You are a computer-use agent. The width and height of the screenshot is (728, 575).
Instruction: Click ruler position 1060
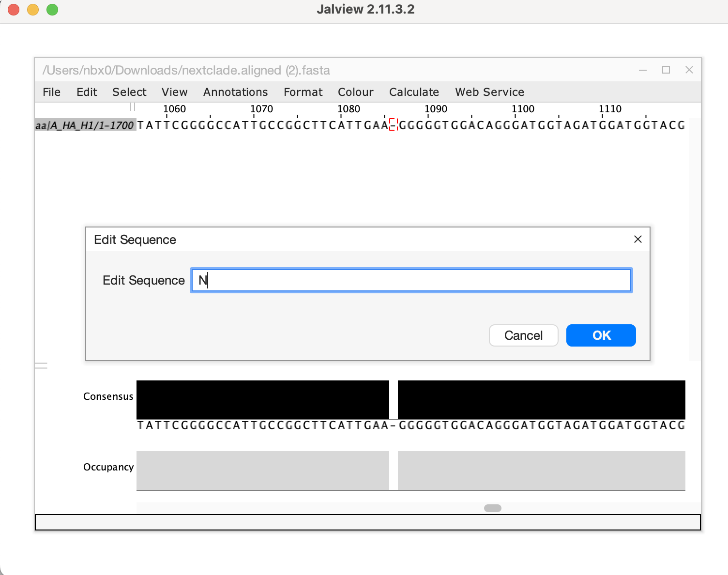click(174, 109)
